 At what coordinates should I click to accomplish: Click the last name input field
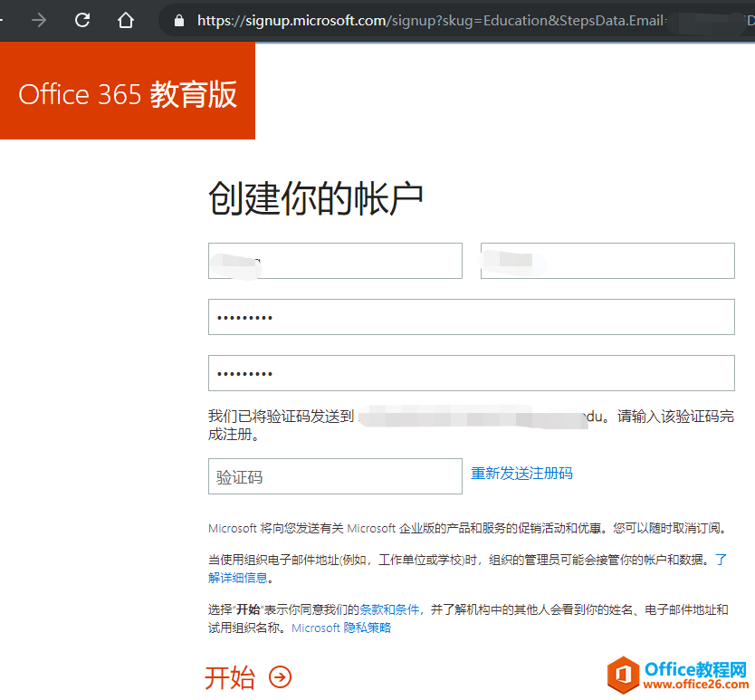pyautogui.click(x=607, y=261)
